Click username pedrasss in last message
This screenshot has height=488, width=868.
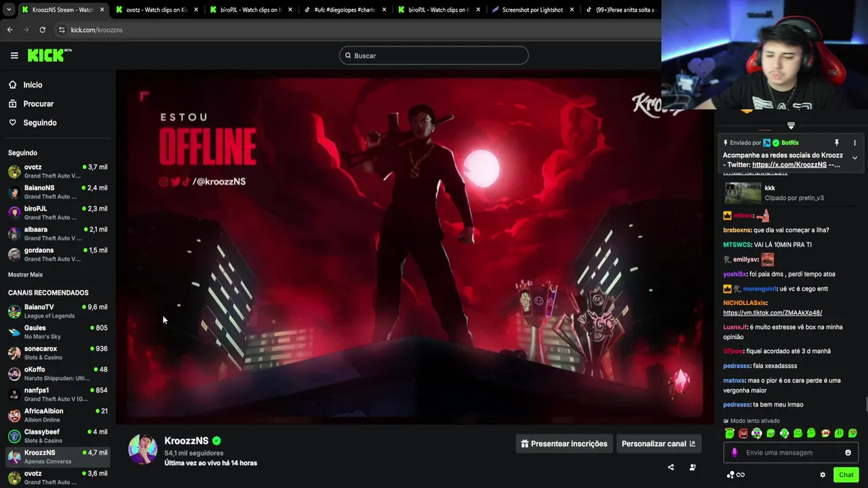(736, 405)
